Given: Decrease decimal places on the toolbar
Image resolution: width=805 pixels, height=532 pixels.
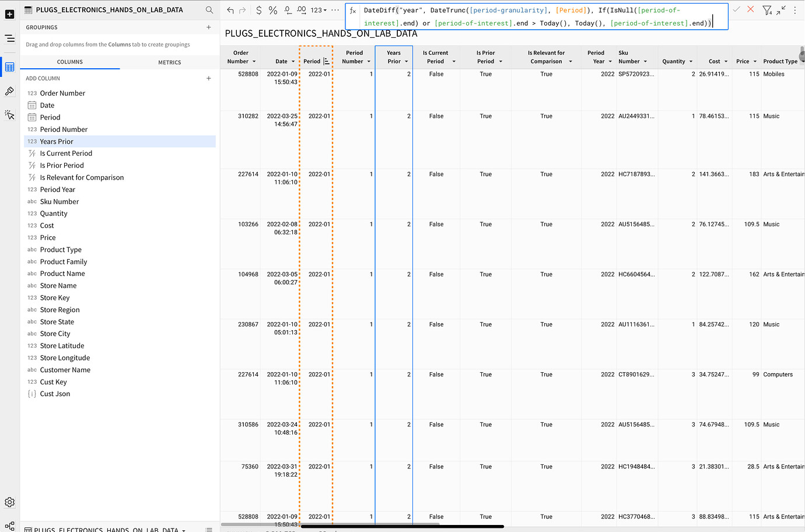Looking at the screenshot, I should pos(288,9).
